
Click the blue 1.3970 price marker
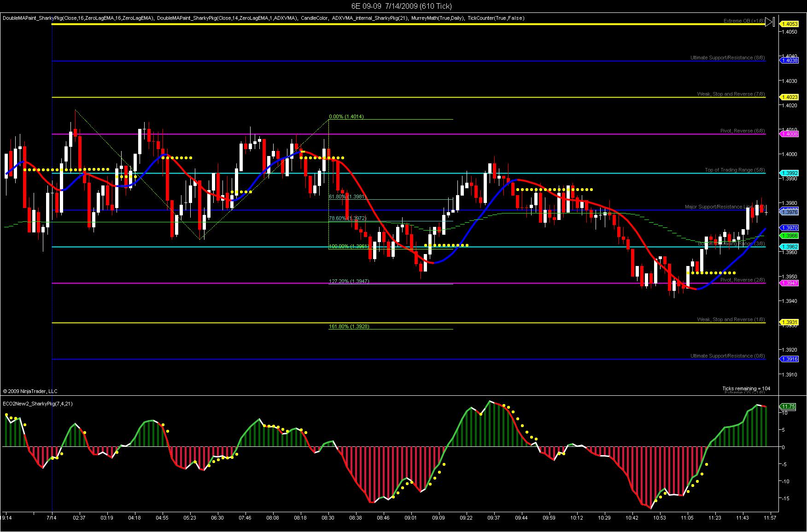coord(789,228)
